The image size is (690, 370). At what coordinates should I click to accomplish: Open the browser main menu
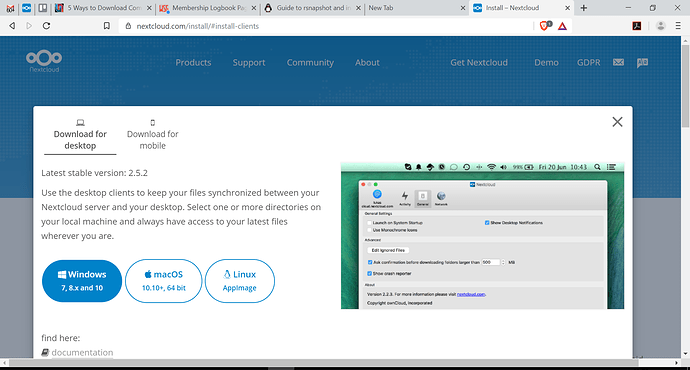coord(678,26)
